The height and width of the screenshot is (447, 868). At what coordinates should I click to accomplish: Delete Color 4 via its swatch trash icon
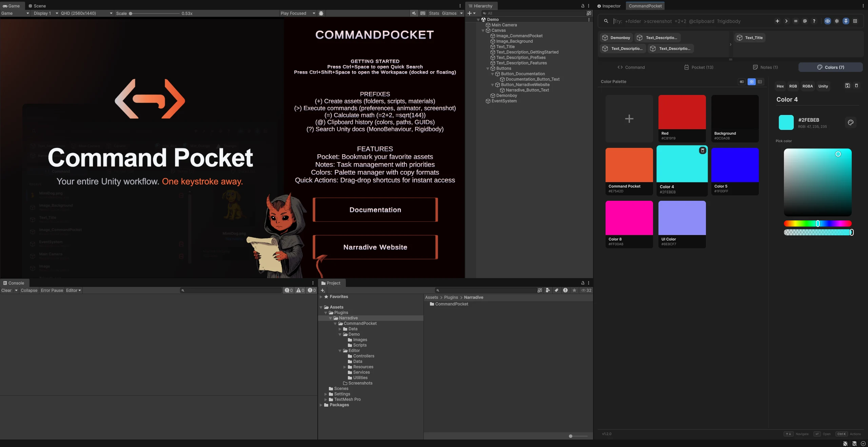point(703,151)
